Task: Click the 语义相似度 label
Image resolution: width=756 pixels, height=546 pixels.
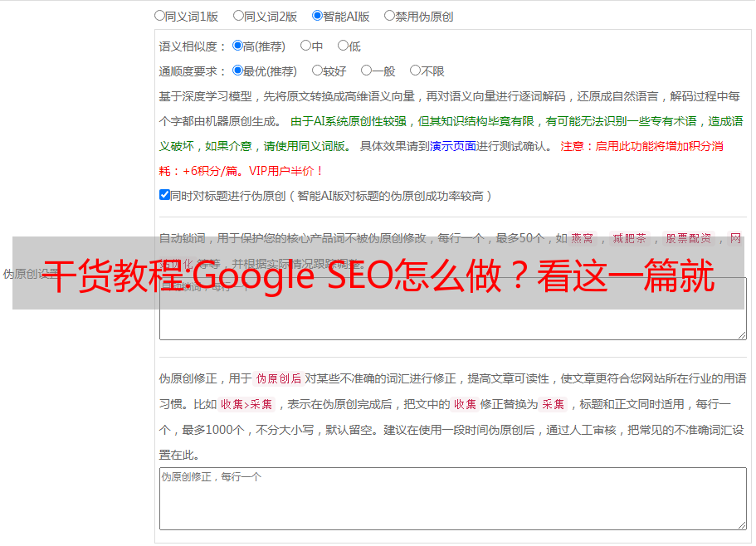Action: 193,46
